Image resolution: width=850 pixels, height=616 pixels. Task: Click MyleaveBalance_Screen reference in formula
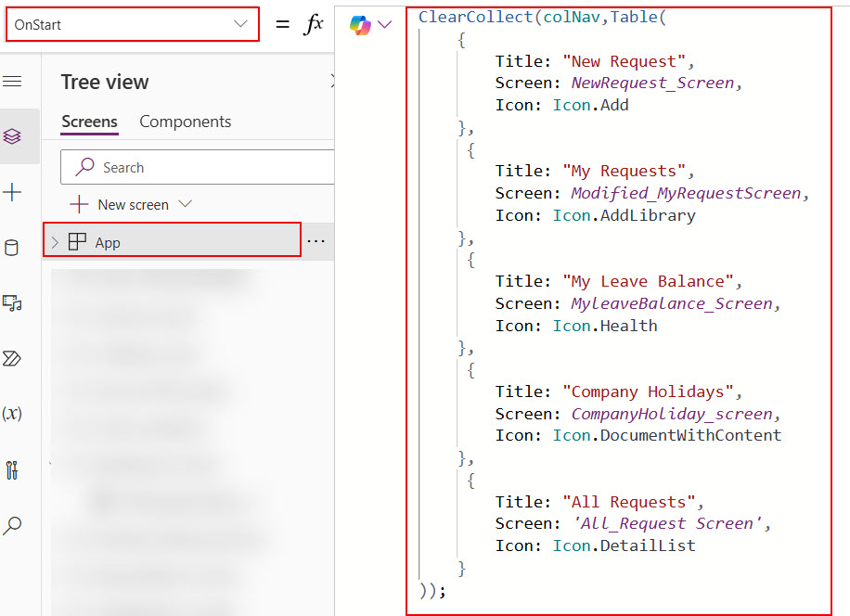coord(672,303)
